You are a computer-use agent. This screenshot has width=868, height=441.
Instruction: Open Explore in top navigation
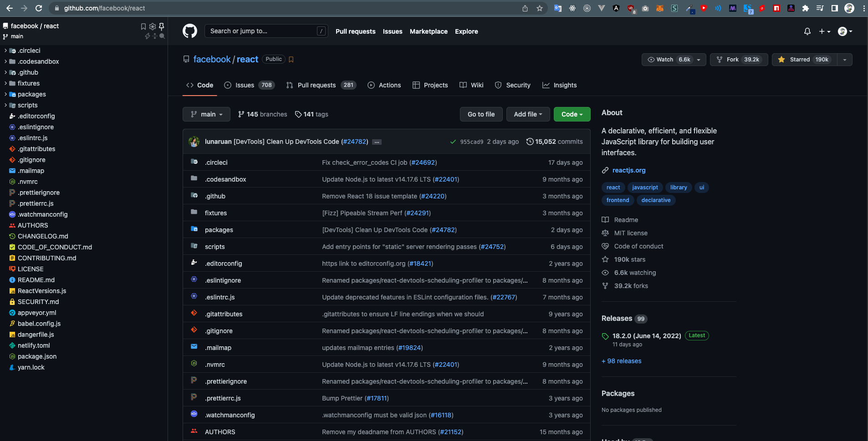[466, 31]
